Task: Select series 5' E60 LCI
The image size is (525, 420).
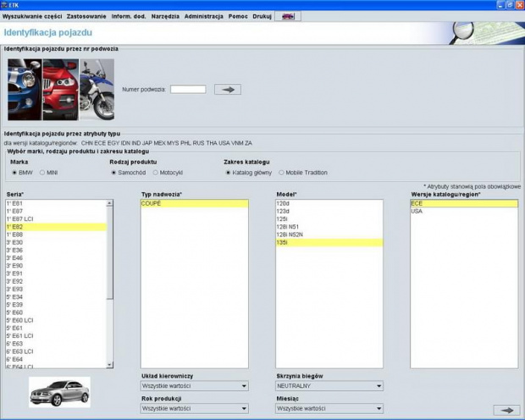Action: 56,320
